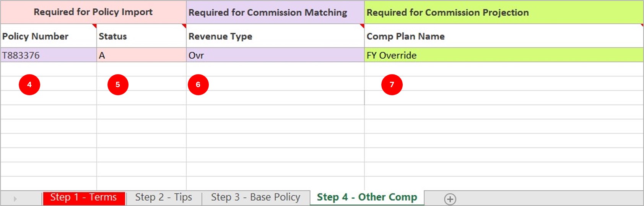Select the Comp Plan Name header cell
This screenshot has width=644, height=206.
coord(504,36)
